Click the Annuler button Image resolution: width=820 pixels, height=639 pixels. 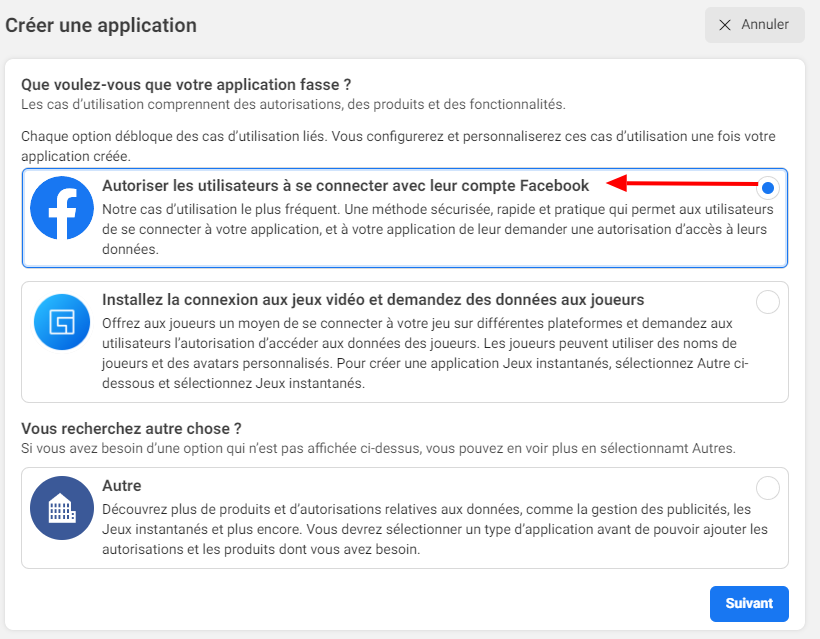pyautogui.click(x=754, y=25)
